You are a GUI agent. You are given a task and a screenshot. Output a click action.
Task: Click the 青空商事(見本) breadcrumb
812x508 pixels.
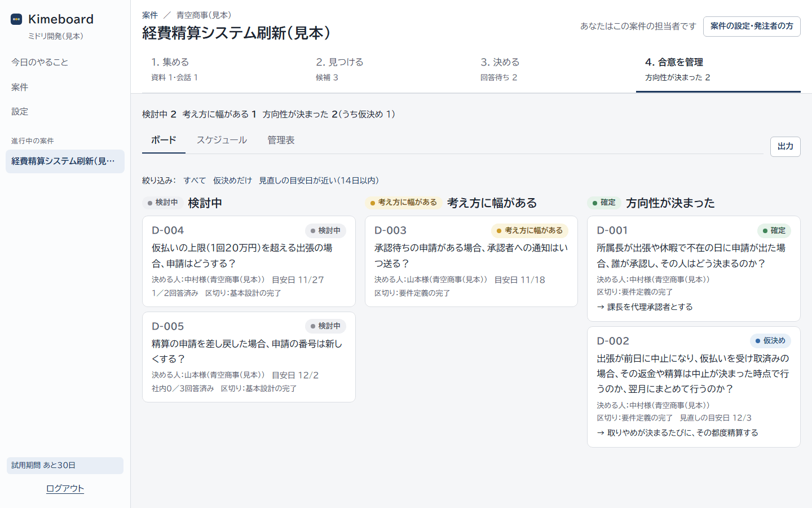(x=204, y=15)
